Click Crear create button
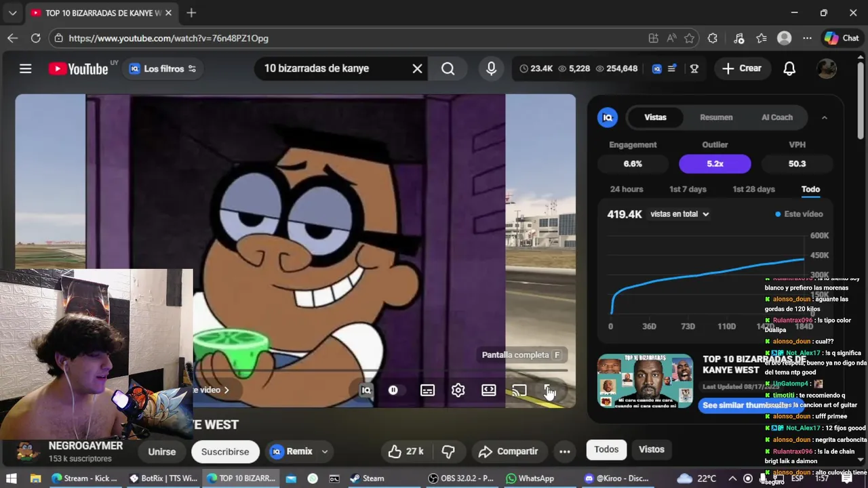 pos(742,68)
